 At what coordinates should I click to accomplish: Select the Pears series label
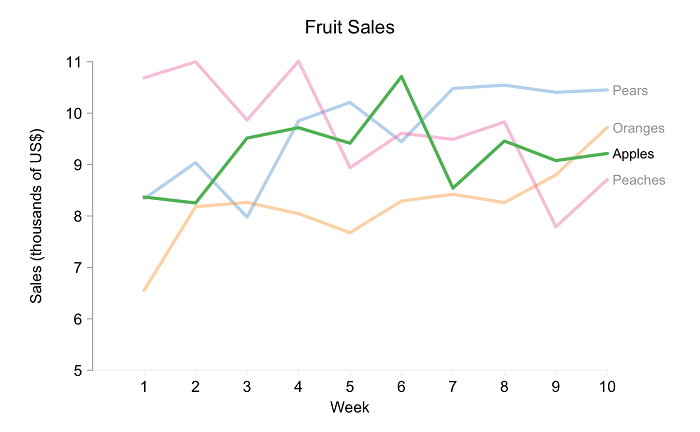coord(630,91)
